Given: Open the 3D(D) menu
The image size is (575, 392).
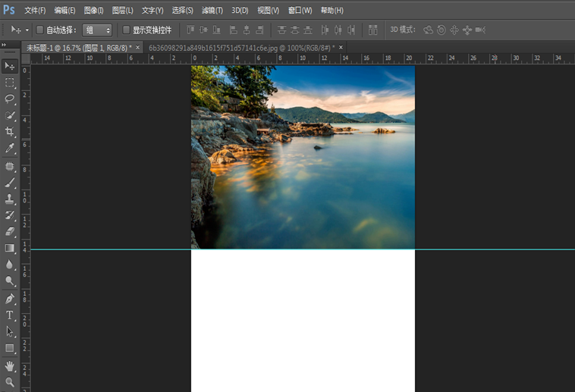Looking at the screenshot, I should pos(240,11).
